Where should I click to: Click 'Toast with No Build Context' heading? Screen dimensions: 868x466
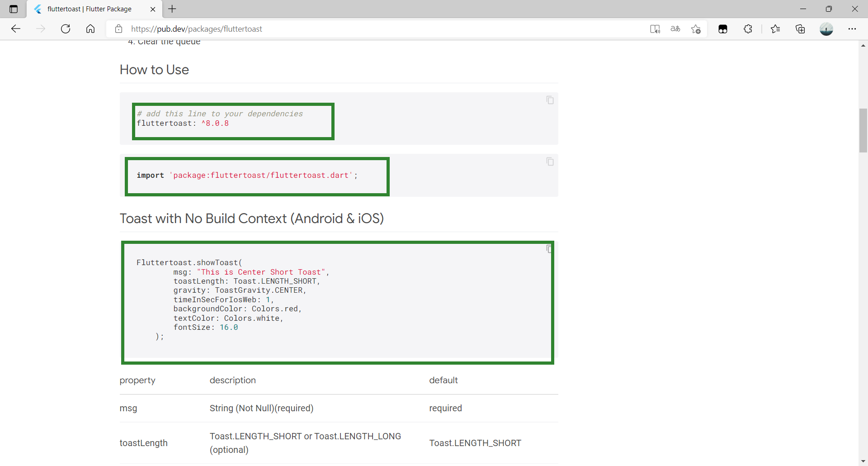(x=252, y=219)
